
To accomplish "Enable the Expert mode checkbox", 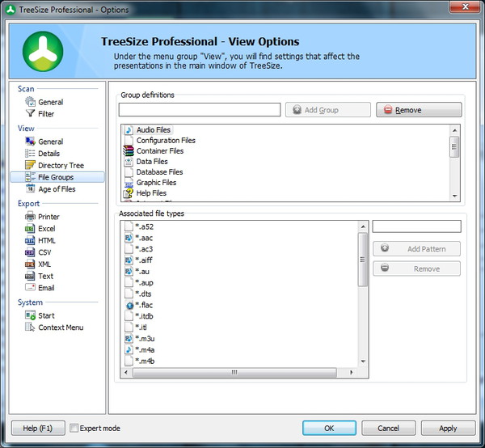I will (x=74, y=429).
